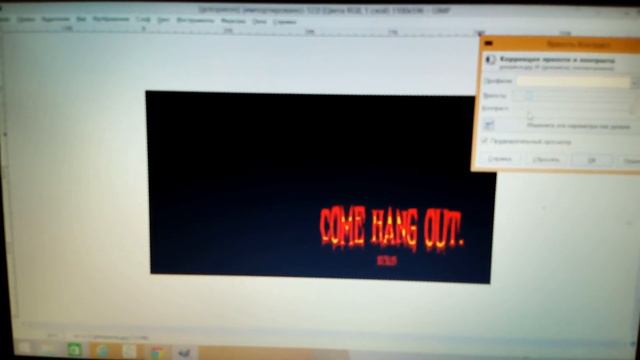Open the Инструменты (Tools) menu

coord(195,20)
